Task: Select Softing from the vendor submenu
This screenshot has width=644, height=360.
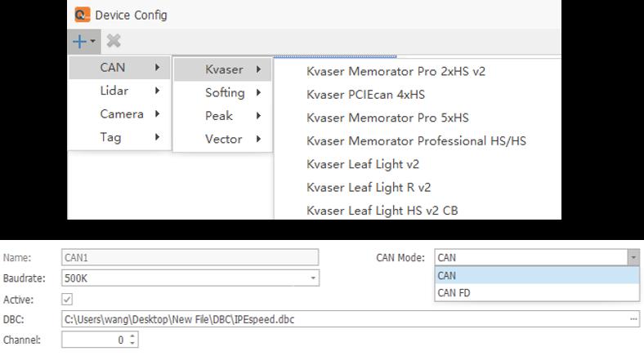Action: point(225,93)
